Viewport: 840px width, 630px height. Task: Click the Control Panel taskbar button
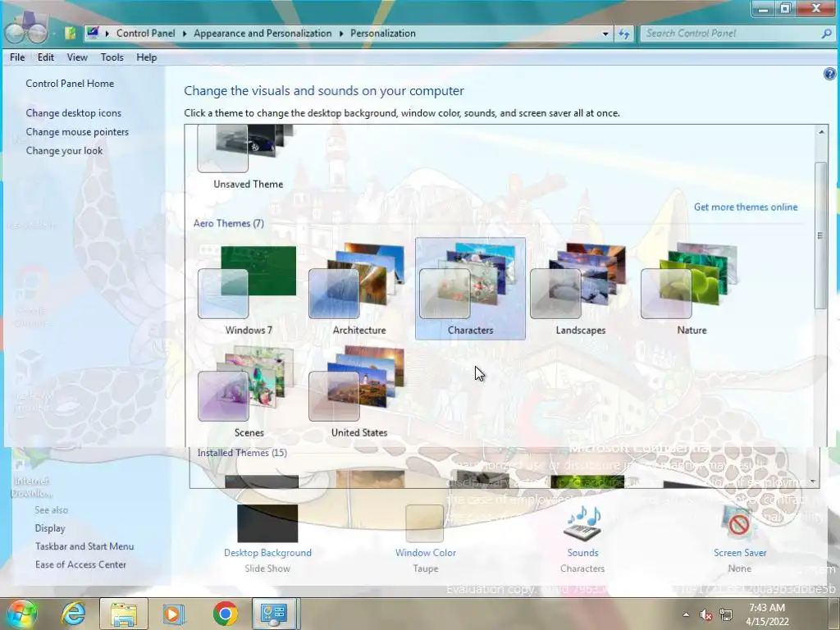tap(274, 614)
